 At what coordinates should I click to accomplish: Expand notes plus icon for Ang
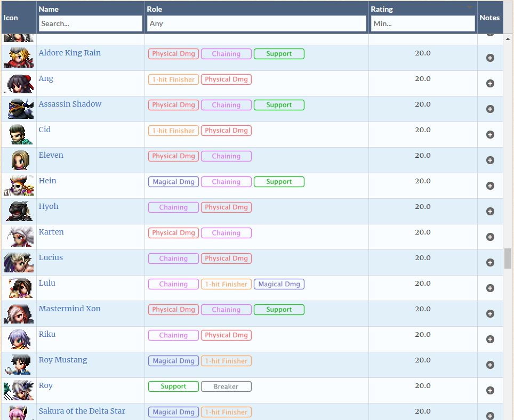click(x=490, y=84)
